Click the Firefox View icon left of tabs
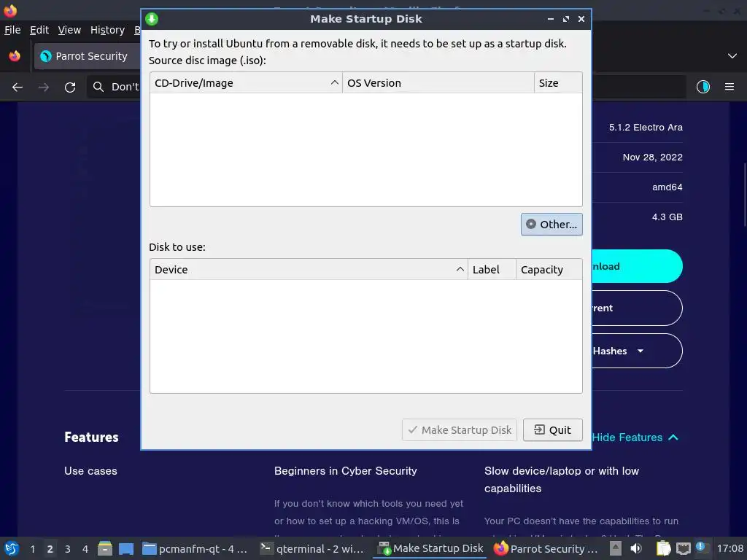Viewport: 747px width, 560px height. [15, 56]
